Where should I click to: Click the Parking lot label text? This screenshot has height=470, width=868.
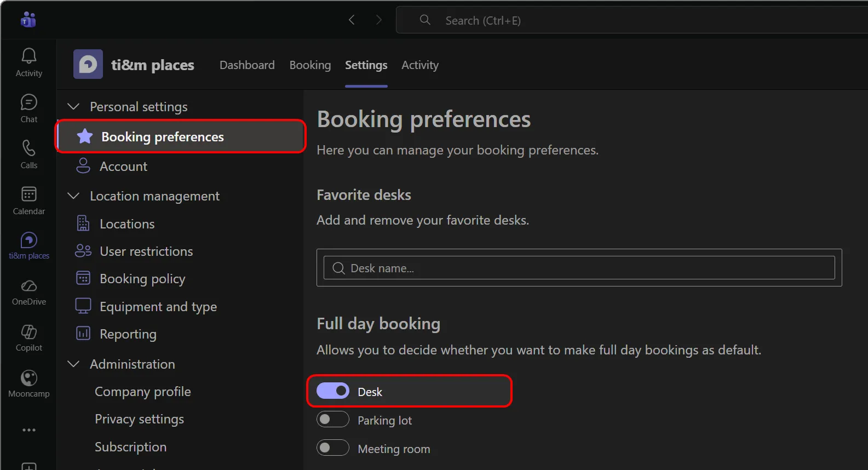pyautogui.click(x=384, y=420)
